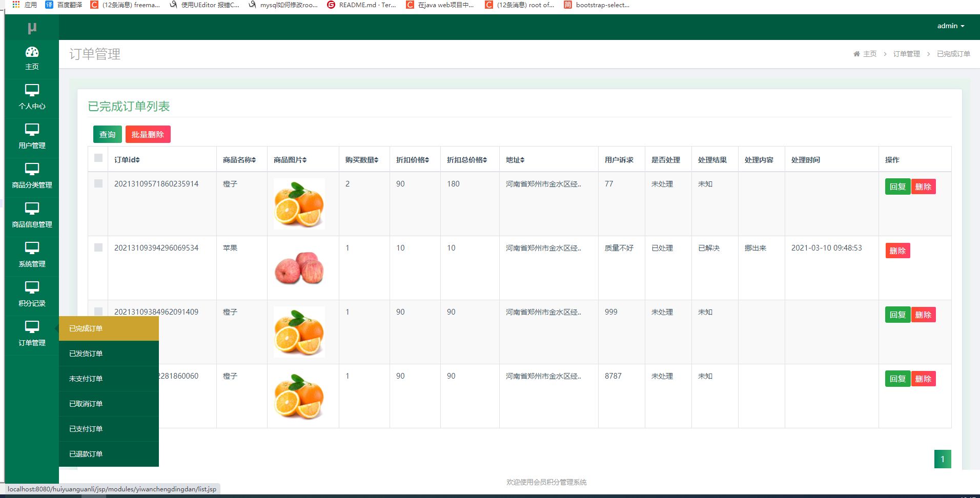Click 删除 for order with 用户诉求 8787
980x498 pixels.
pos(923,379)
